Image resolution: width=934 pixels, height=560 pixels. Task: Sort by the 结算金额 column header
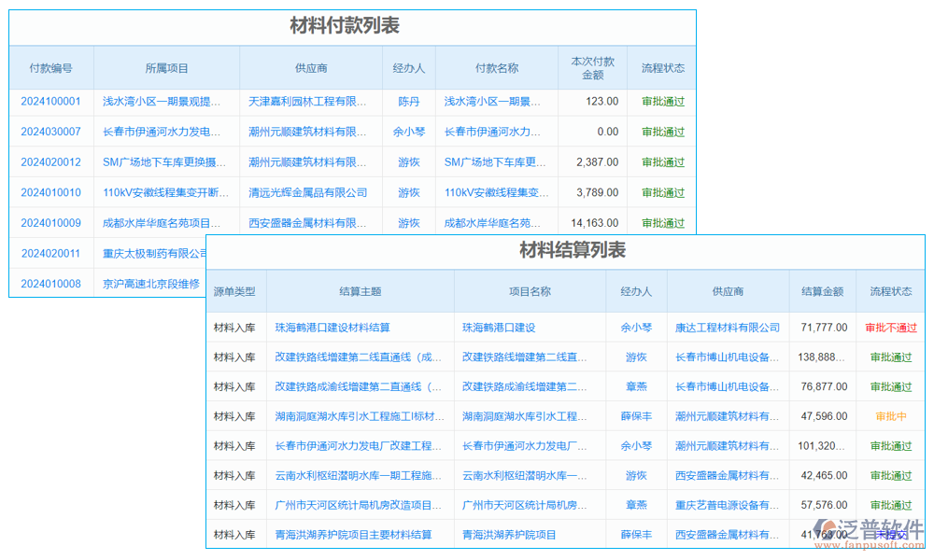tap(823, 290)
